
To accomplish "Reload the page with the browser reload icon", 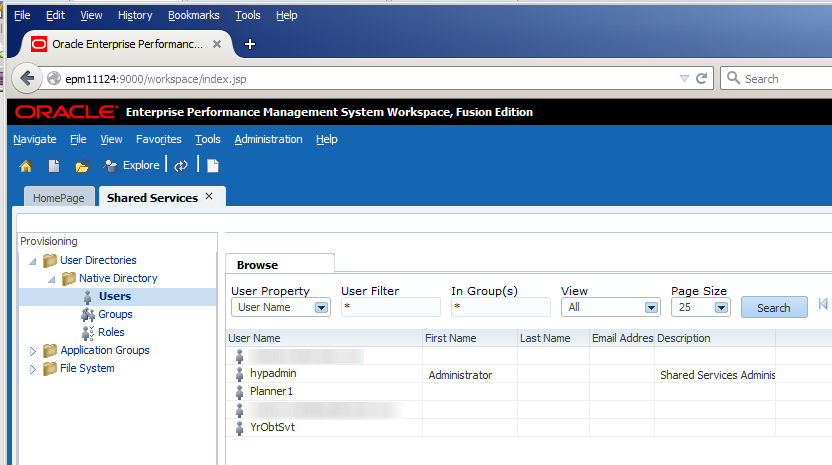I will [x=701, y=79].
